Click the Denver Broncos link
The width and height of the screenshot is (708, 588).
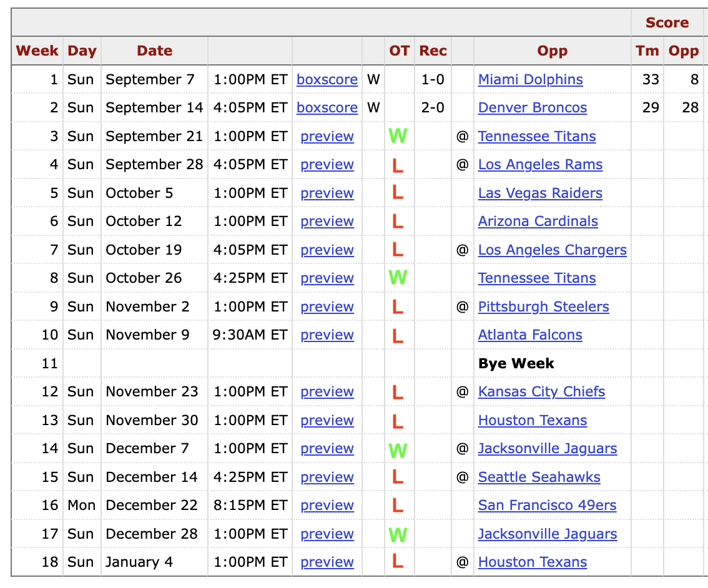pyautogui.click(x=533, y=108)
